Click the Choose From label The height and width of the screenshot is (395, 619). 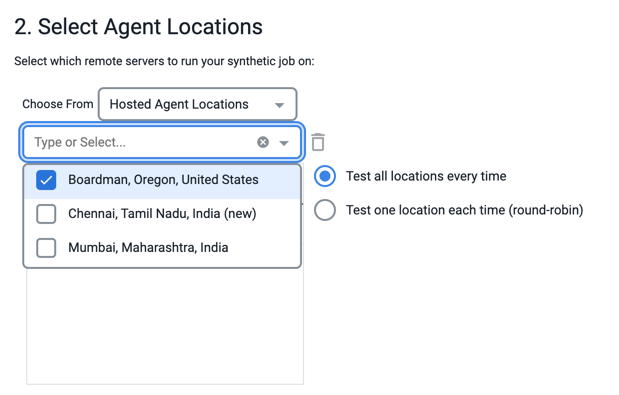pyautogui.click(x=58, y=104)
